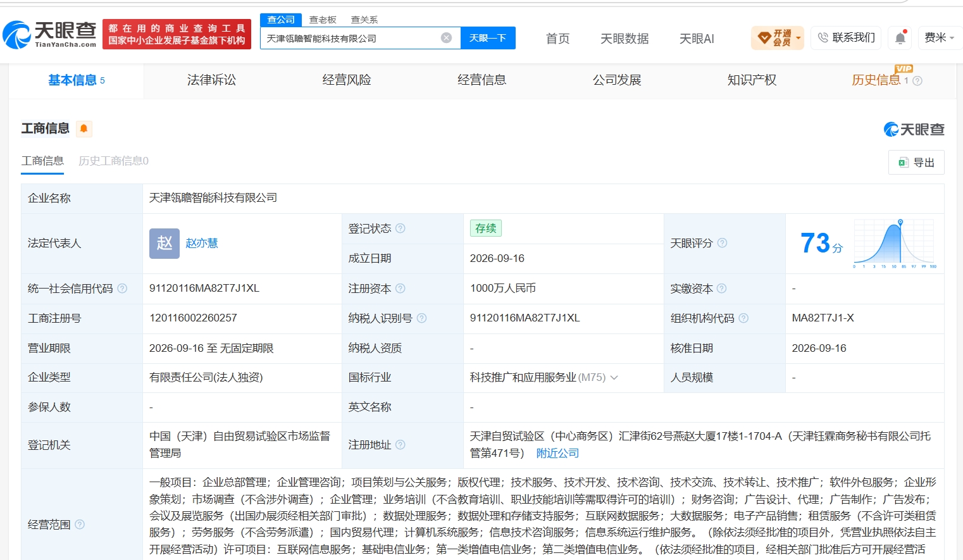Show help for 组织机构代码
This screenshot has width=963, height=560.
[x=743, y=318]
